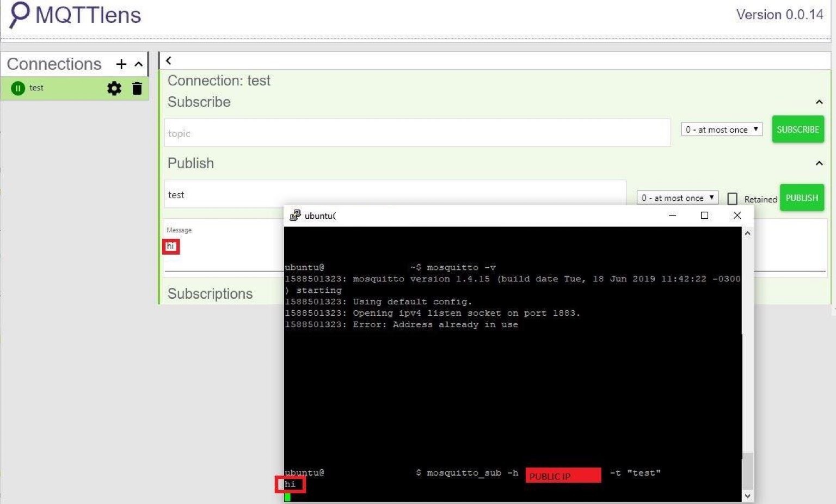Focus the subscribe topic input field

pos(417,133)
